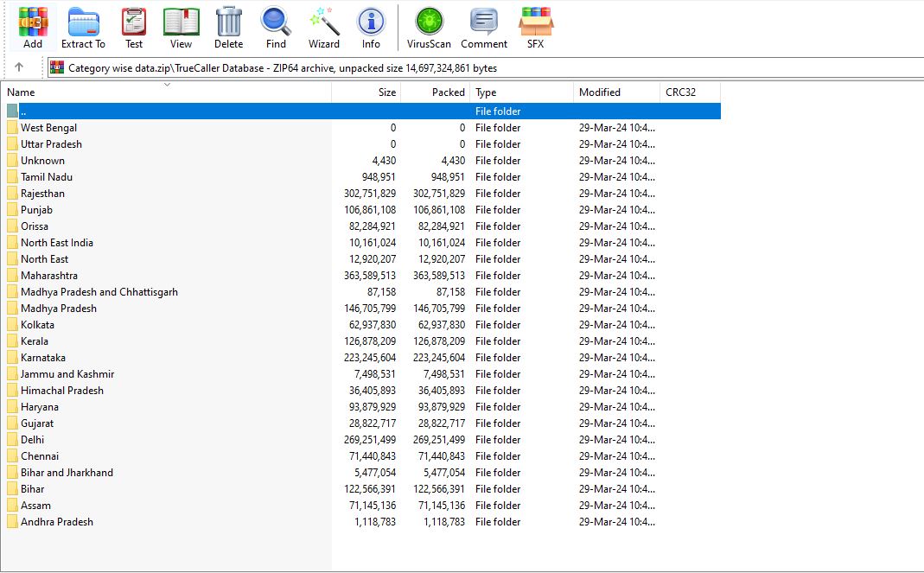The width and height of the screenshot is (924, 573).
Task: Sort list by Size column header
Action: click(x=366, y=92)
